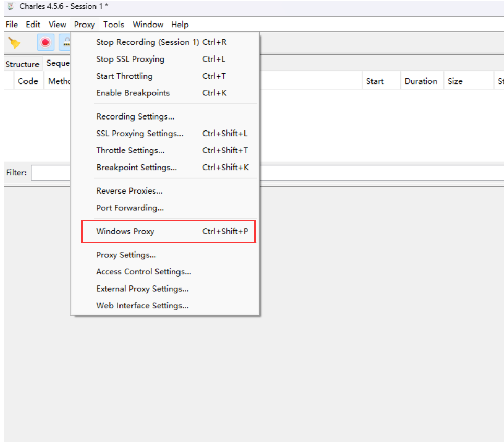Open Breakpoint Settings...
This screenshot has width=504, height=442.
165,168
